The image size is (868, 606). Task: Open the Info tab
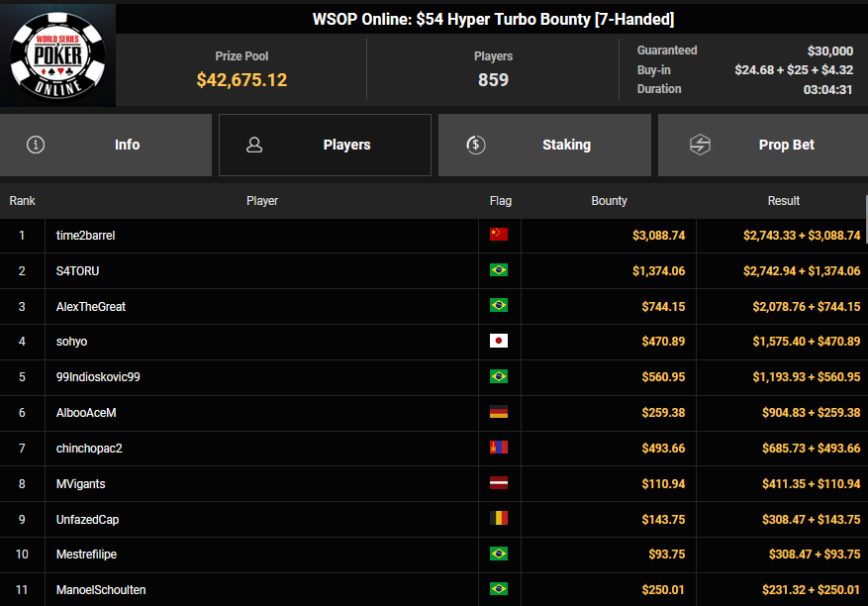[106, 145]
